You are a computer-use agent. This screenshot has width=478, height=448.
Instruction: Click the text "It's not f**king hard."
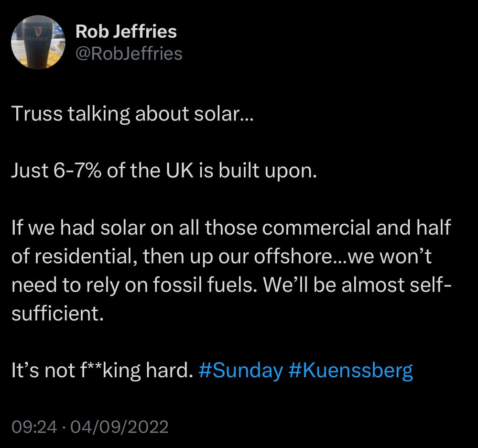coord(102,371)
